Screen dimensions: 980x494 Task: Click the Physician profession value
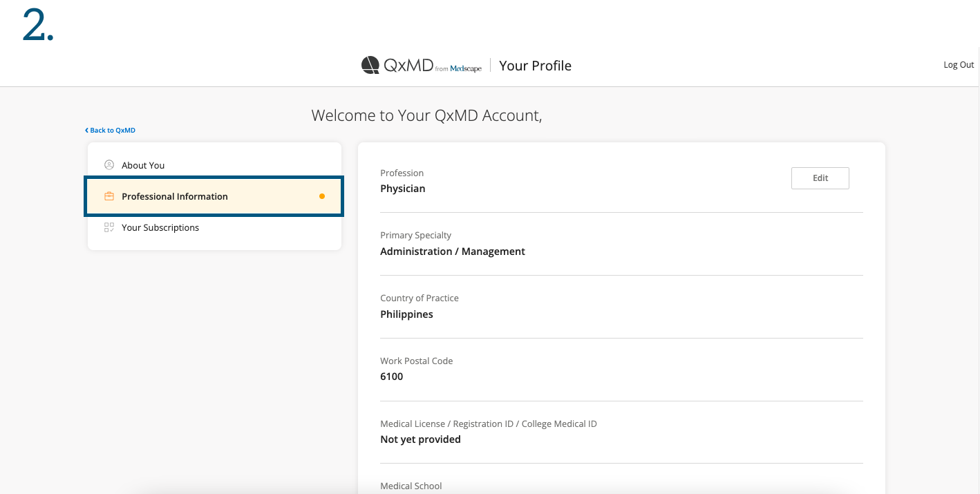click(403, 189)
